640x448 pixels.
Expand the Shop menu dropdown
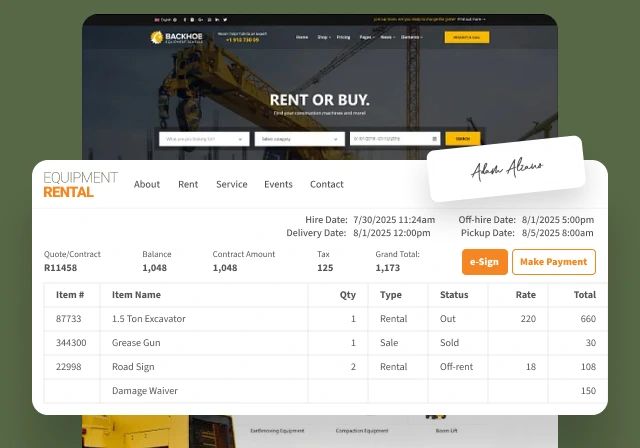point(323,37)
